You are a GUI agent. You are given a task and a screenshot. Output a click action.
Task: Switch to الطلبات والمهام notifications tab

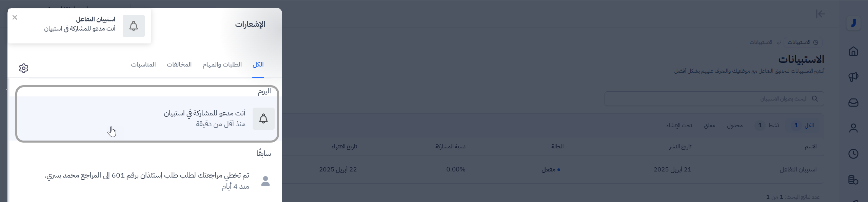[222, 65]
